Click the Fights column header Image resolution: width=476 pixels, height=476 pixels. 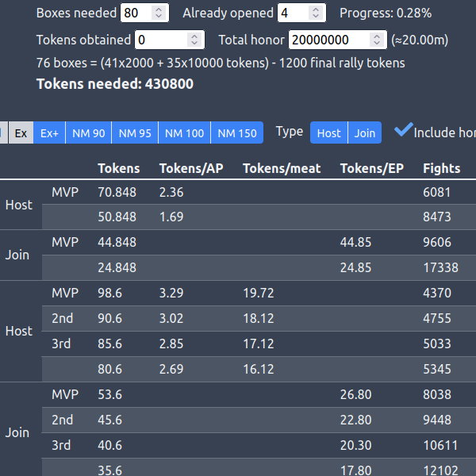click(442, 168)
